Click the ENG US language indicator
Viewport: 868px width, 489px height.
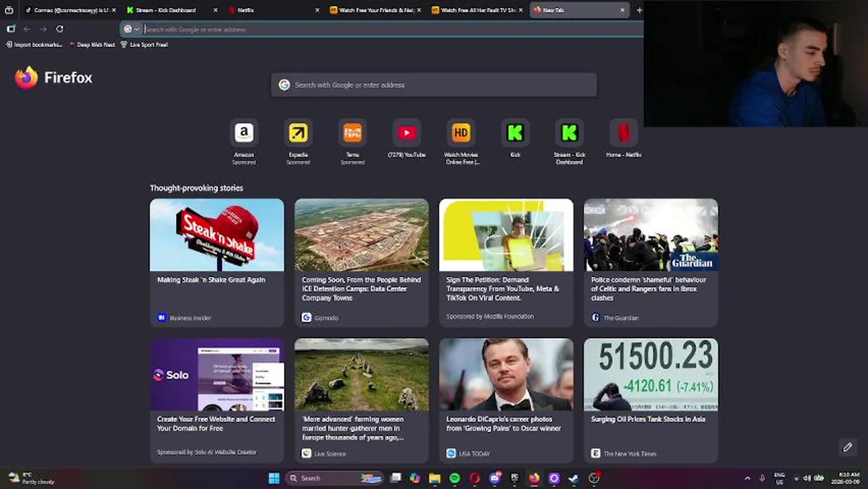pos(780,478)
